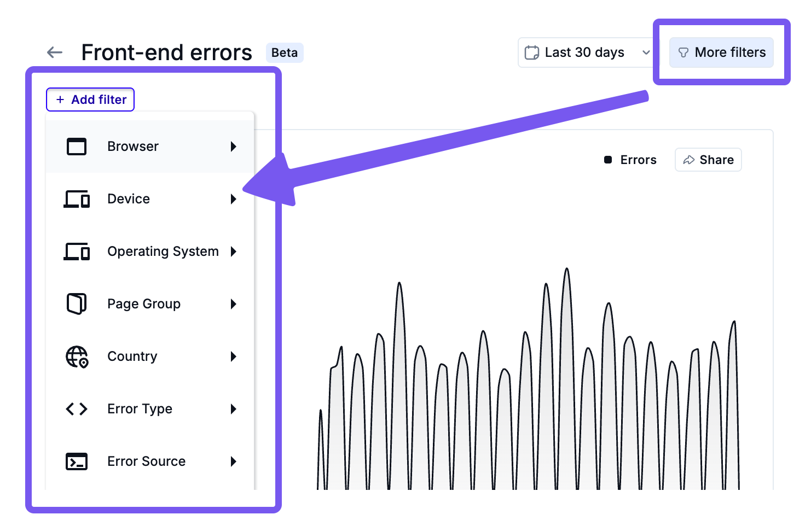Click the Add filter button
Image resolution: width=811 pixels, height=532 pixels.
[x=90, y=100]
